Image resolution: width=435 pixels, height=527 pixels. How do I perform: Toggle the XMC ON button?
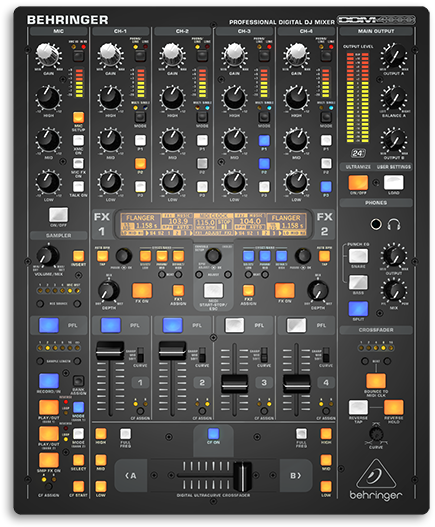78,140
